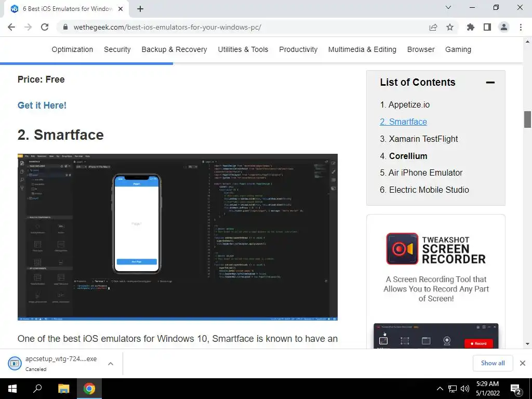
Task: Expand the download item options chevron
Action: (110, 363)
